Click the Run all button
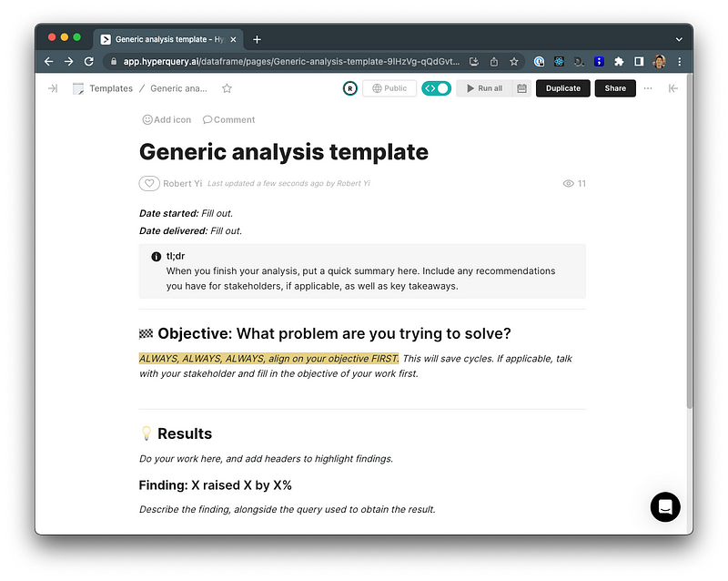The height and width of the screenshot is (581, 728). 483,88
